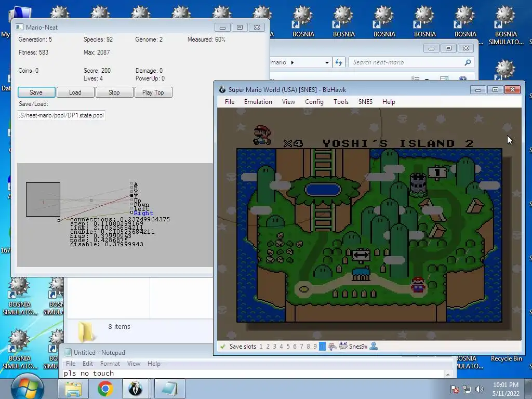
Task: Click the volume speaker icon in system tray
Action: point(479,389)
